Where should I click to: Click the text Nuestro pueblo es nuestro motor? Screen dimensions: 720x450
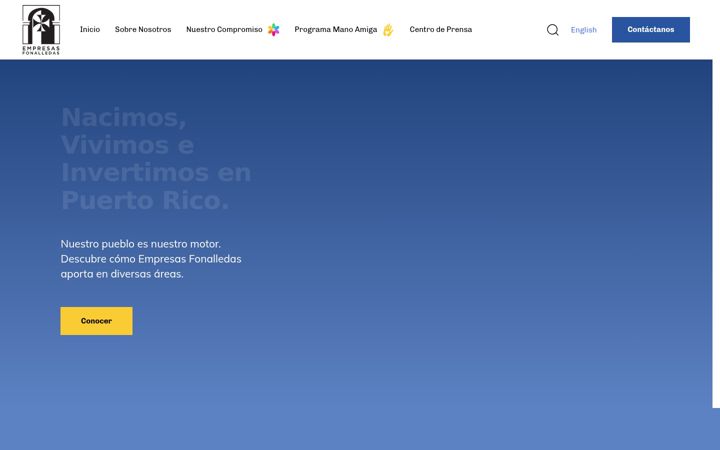pyautogui.click(x=141, y=244)
